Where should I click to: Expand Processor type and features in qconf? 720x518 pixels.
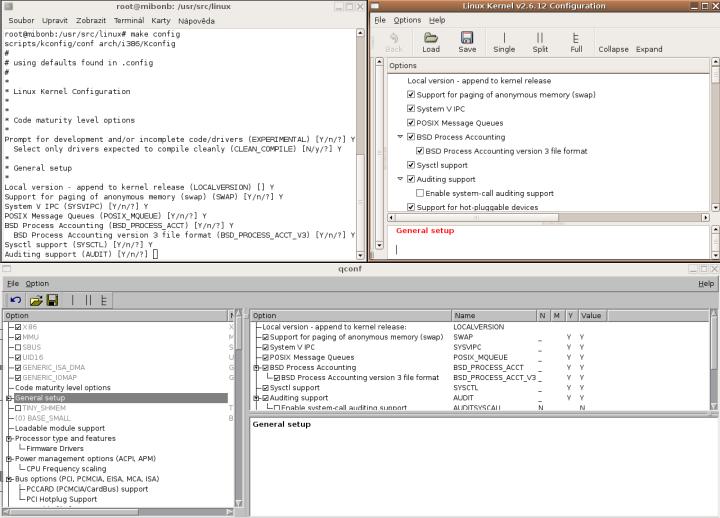pyautogui.click(x=9, y=439)
